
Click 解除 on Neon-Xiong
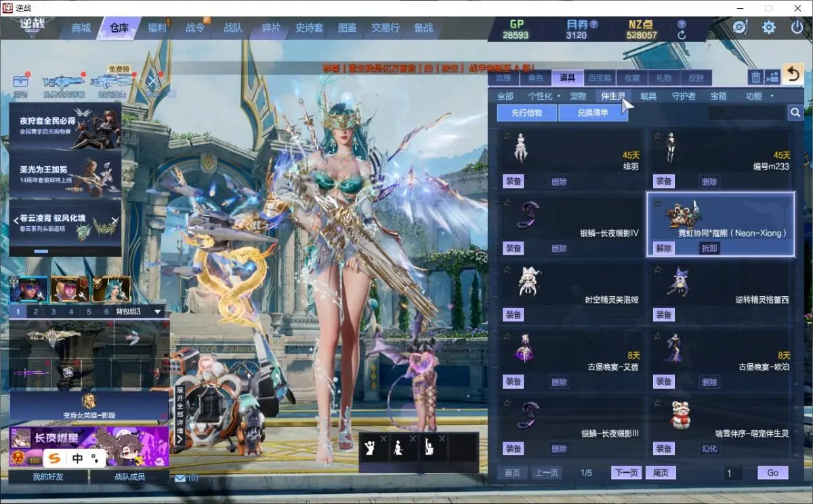[663, 249]
